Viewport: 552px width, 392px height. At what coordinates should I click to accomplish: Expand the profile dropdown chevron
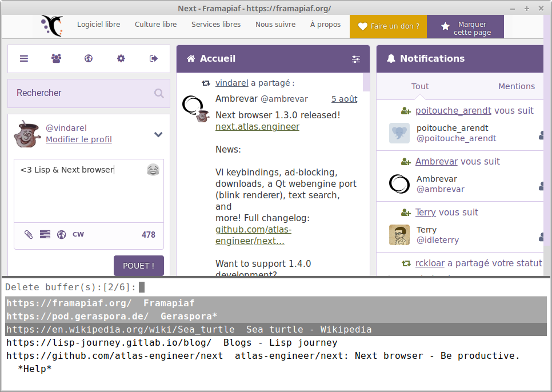(x=158, y=134)
